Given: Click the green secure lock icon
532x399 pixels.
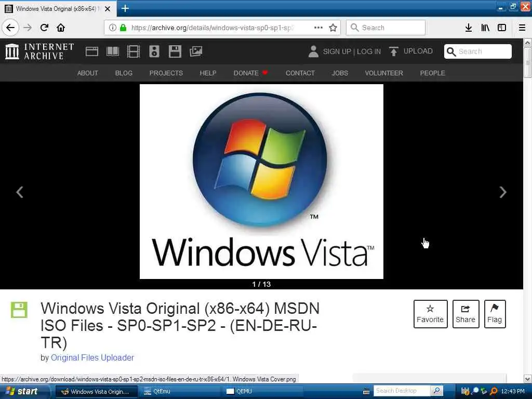Looking at the screenshot, I should 123,28.
